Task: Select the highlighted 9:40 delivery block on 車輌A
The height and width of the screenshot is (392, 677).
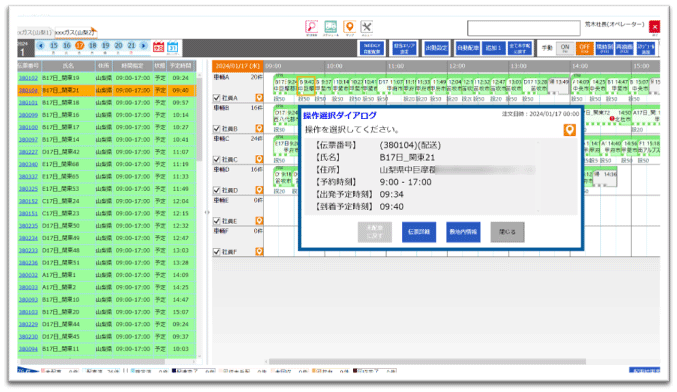Action: [306, 85]
